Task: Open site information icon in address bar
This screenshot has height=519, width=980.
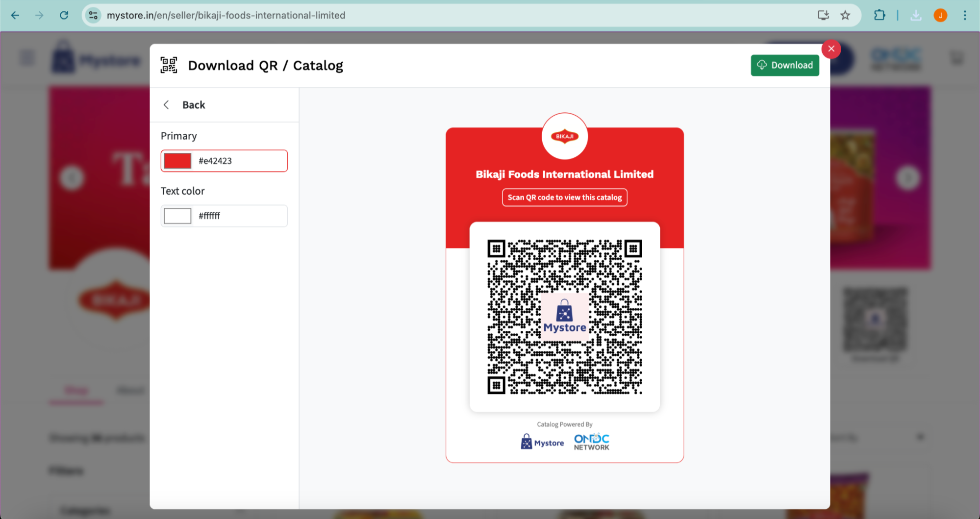Action: coord(93,15)
